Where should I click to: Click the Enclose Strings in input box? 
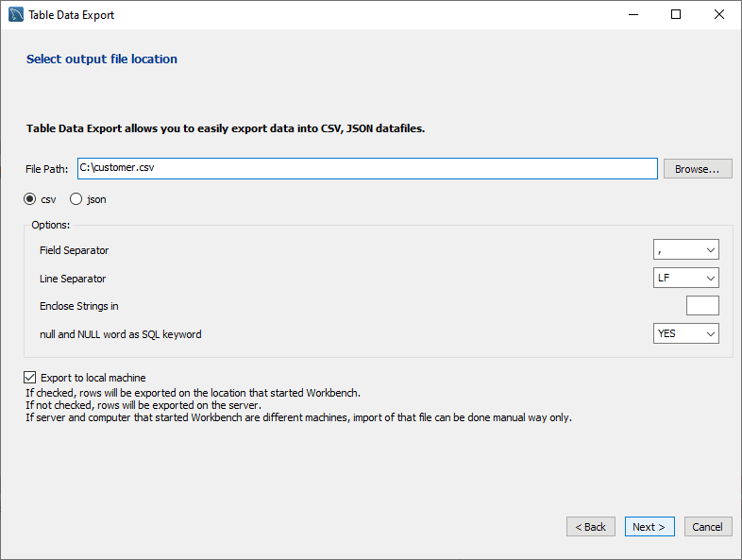pyautogui.click(x=702, y=305)
